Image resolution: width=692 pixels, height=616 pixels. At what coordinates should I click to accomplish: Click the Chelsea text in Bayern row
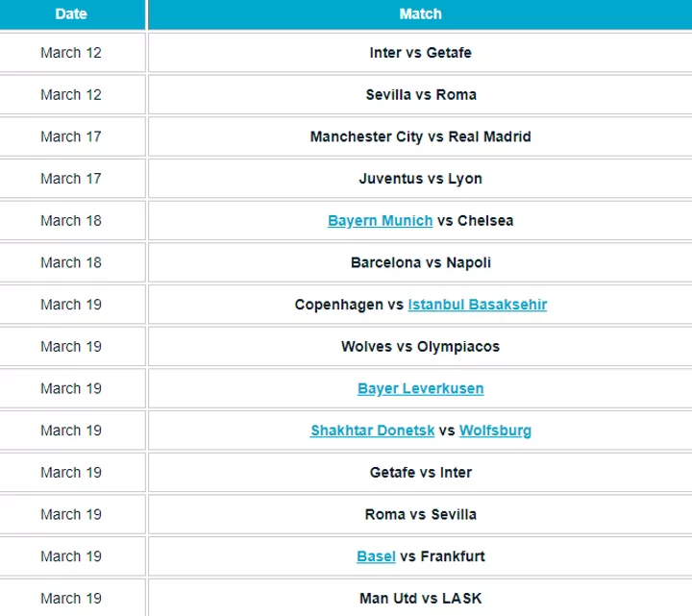(x=485, y=221)
